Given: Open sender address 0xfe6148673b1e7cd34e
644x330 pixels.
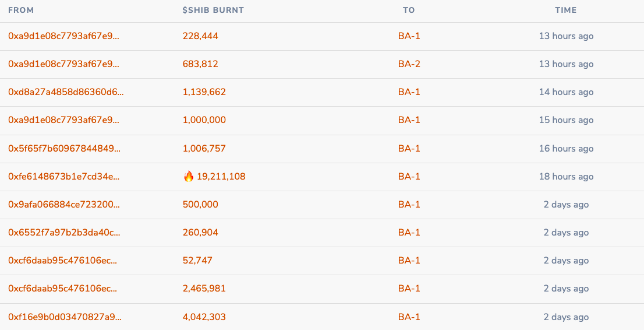Looking at the screenshot, I should click(63, 177).
